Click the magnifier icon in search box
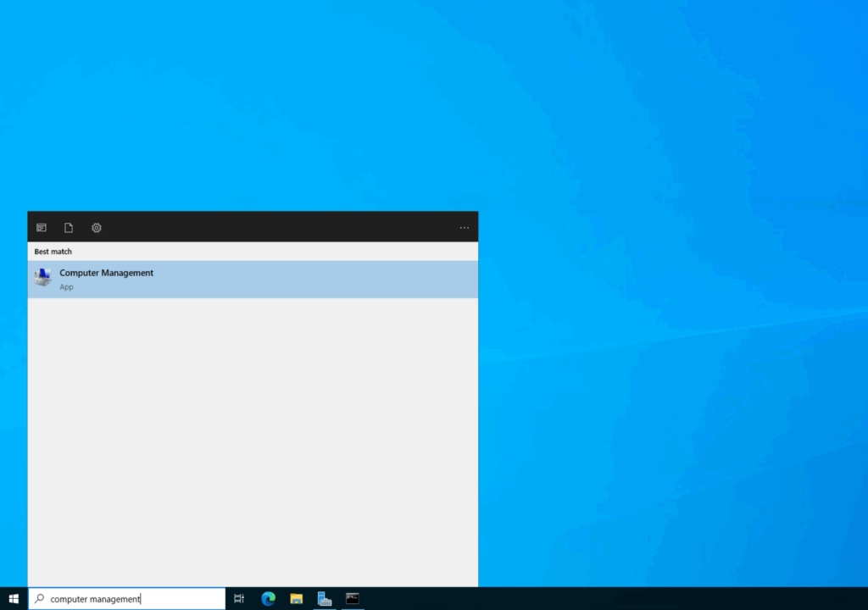The image size is (868, 610). (37, 599)
